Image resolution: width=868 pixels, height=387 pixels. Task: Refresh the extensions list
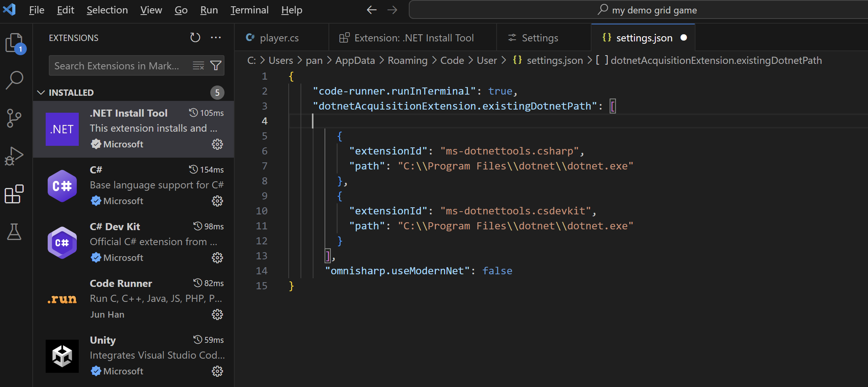point(195,38)
